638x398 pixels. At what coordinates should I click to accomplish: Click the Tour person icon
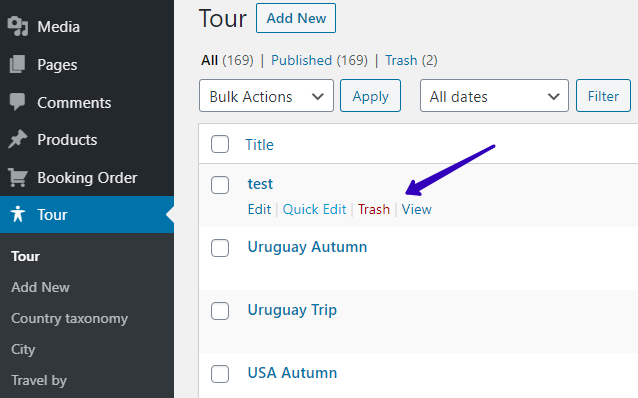(x=18, y=214)
